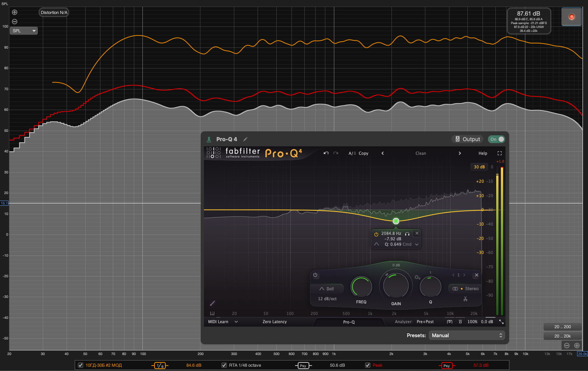Toggle Pro-Q full screen mode

point(500,153)
